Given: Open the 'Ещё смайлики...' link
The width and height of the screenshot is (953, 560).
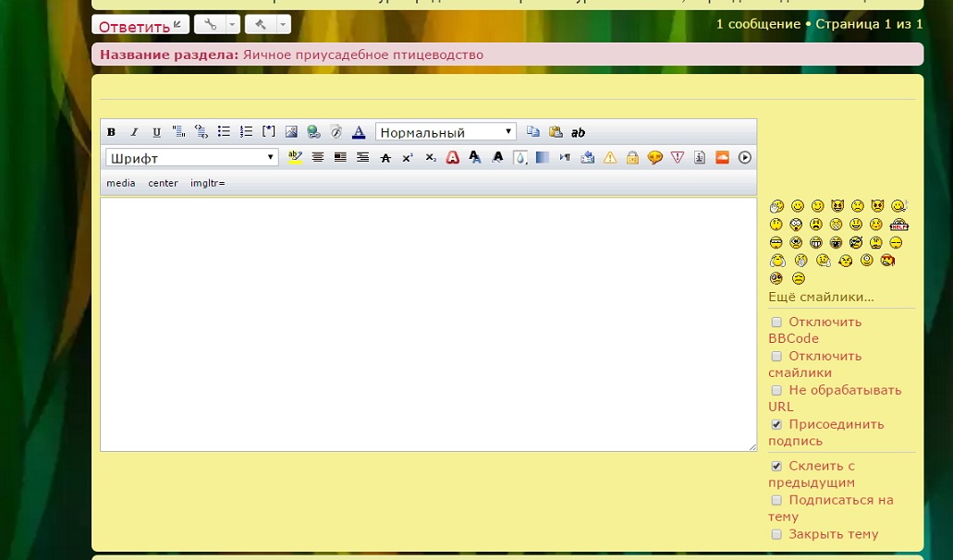Looking at the screenshot, I should (x=821, y=298).
